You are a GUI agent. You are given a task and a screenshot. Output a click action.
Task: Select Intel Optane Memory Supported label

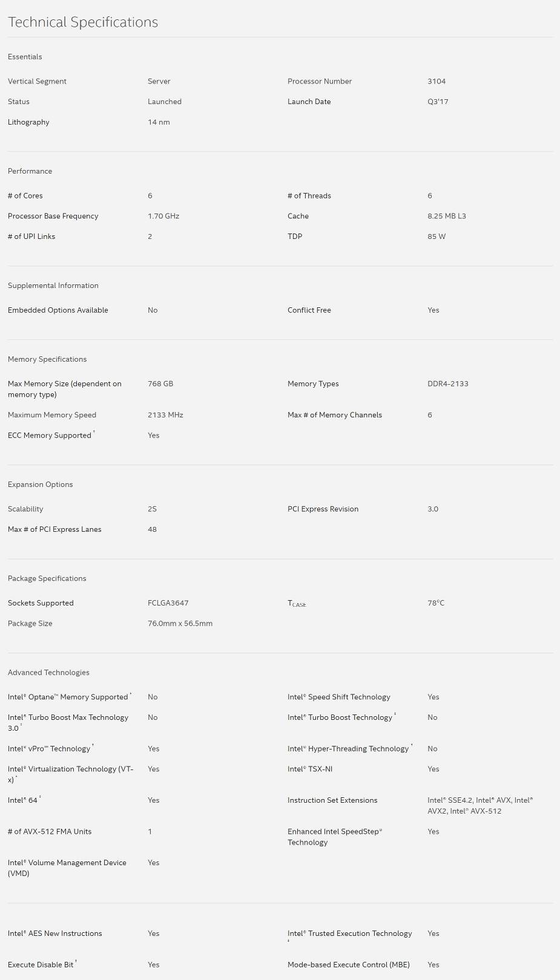[x=70, y=697]
